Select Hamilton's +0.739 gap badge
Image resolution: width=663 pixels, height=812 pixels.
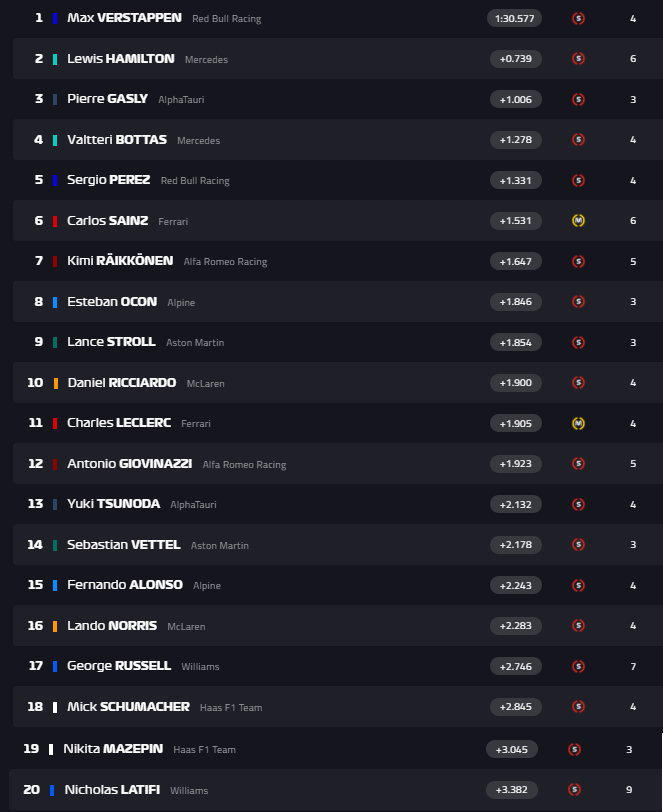click(x=515, y=59)
